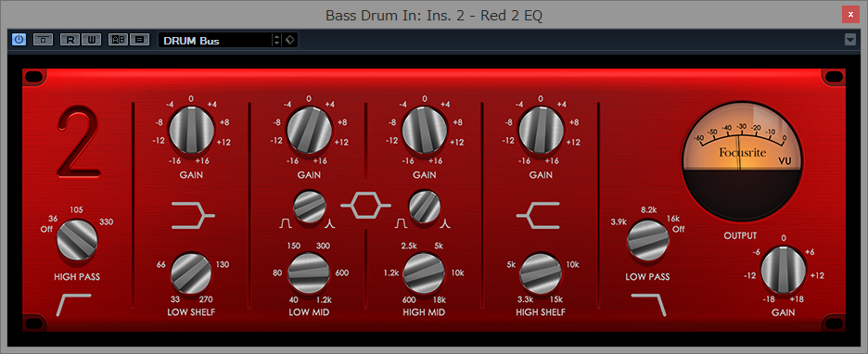This screenshot has width=868, height=354.
Task: Click the +18 mark on Output gain
Action: [x=798, y=299]
